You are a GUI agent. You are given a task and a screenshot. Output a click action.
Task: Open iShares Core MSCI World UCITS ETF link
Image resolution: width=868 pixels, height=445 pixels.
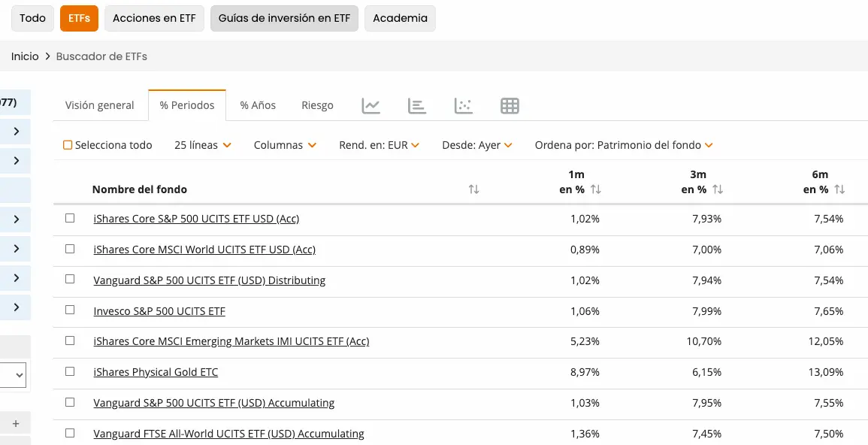coord(204,249)
